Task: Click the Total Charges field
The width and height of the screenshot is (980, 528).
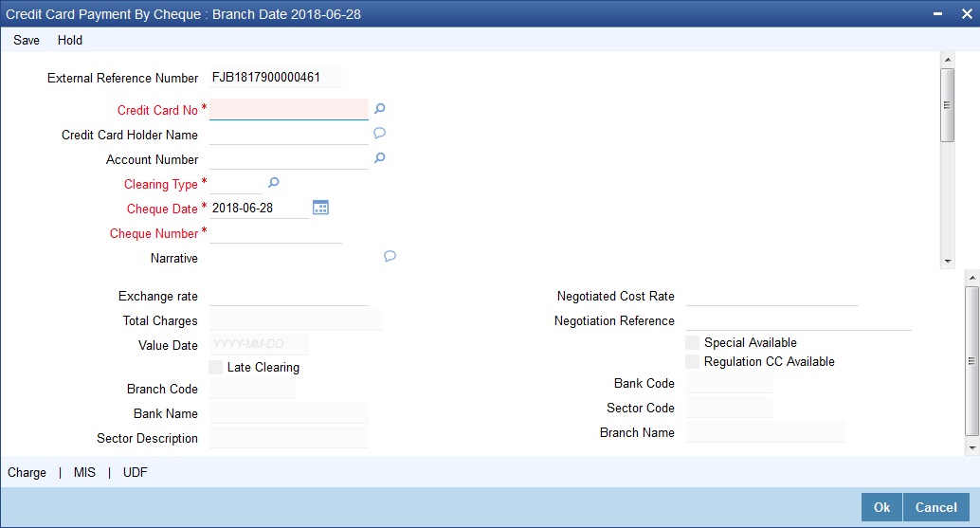Action: tap(295, 319)
